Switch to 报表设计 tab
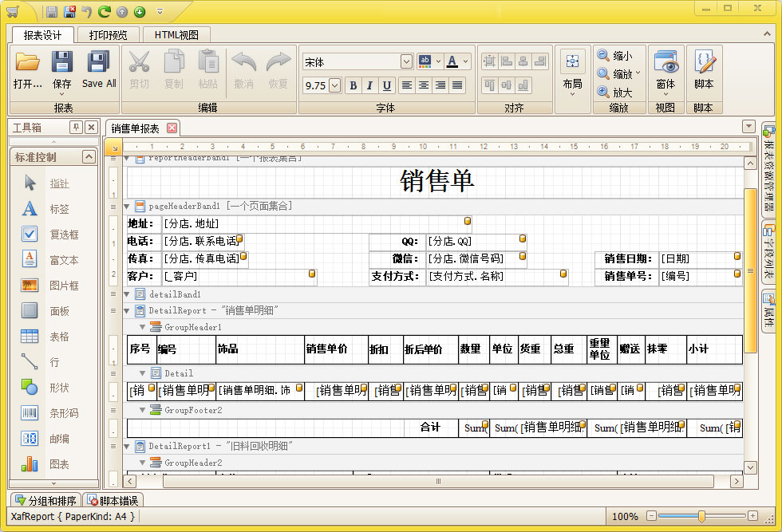Screen dimensions: 782x532 point(43,35)
